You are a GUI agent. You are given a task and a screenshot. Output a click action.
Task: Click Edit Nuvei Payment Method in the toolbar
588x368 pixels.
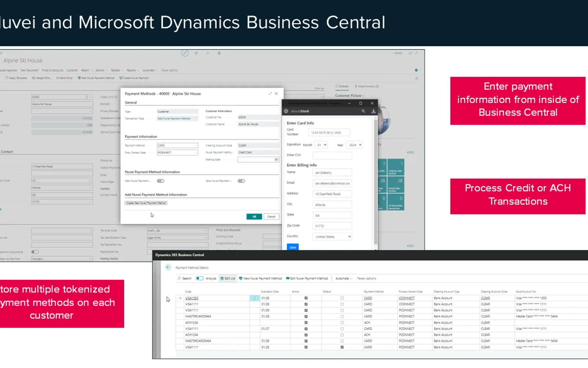[307, 279]
